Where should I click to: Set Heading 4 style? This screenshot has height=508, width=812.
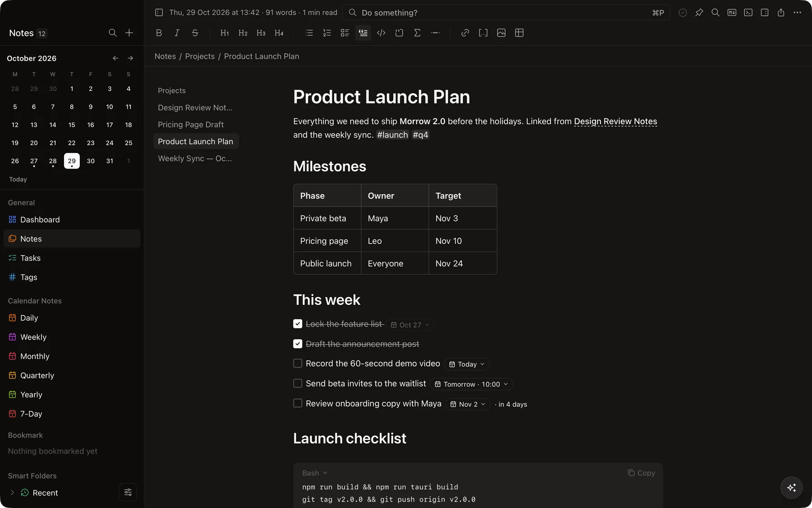[279, 33]
